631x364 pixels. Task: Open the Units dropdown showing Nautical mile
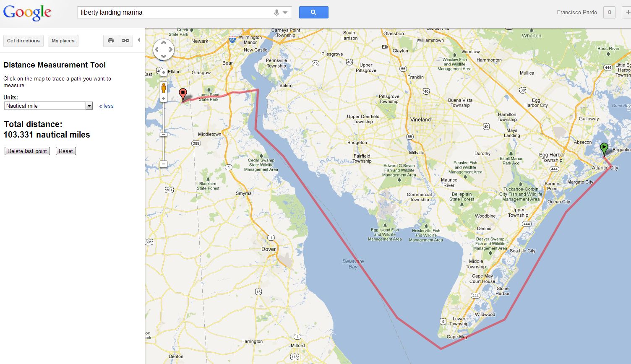coord(48,106)
